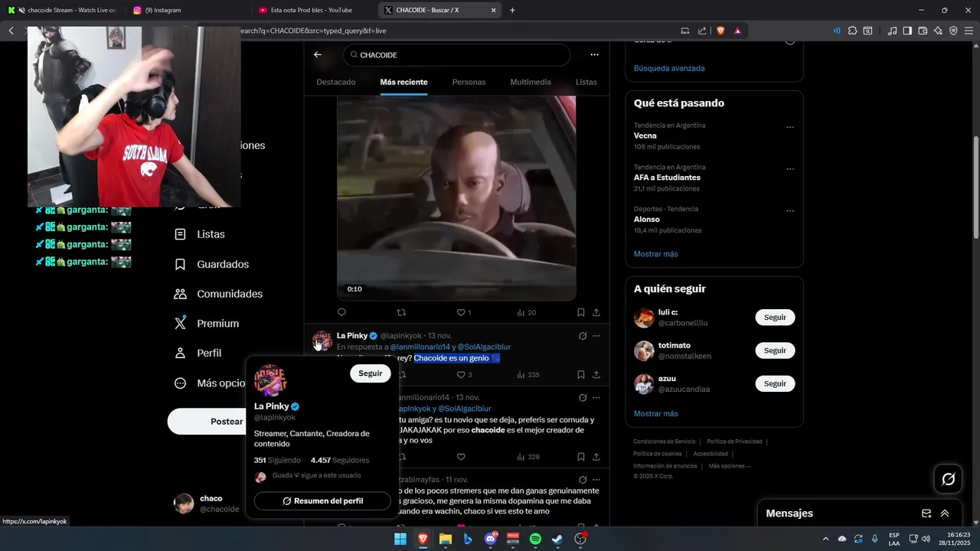Open Búsqueda avanzada link
The image size is (980, 551).
pyautogui.click(x=669, y=68)
